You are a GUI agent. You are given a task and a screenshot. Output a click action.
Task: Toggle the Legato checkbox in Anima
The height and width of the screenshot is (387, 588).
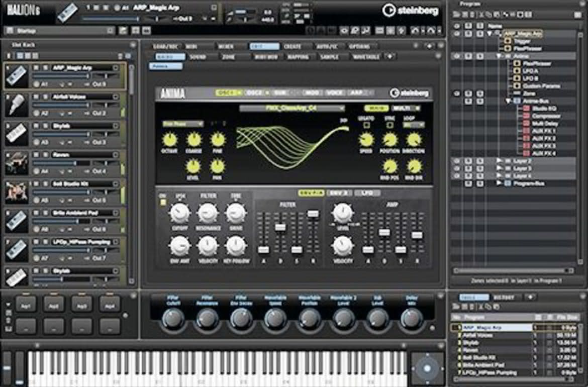[366, 125]
